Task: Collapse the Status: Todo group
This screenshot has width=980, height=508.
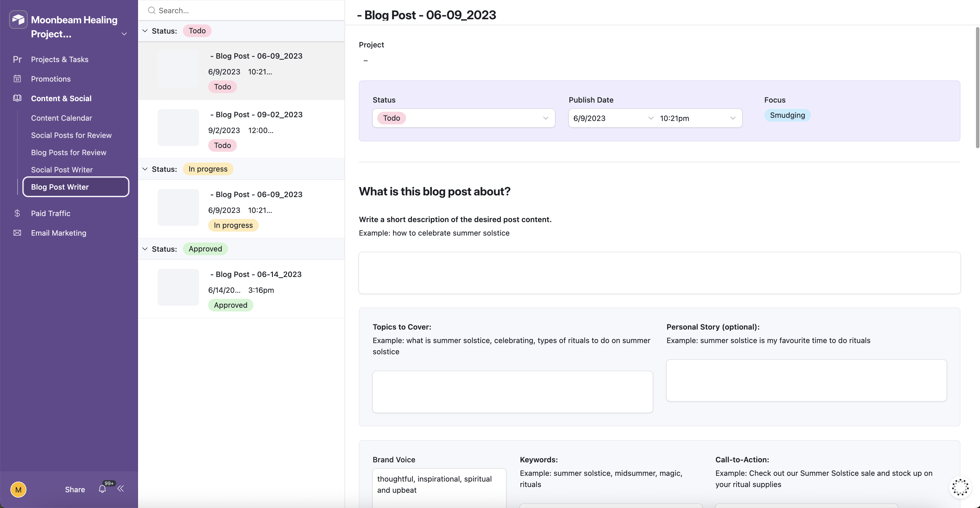Action: coord(145,31)
